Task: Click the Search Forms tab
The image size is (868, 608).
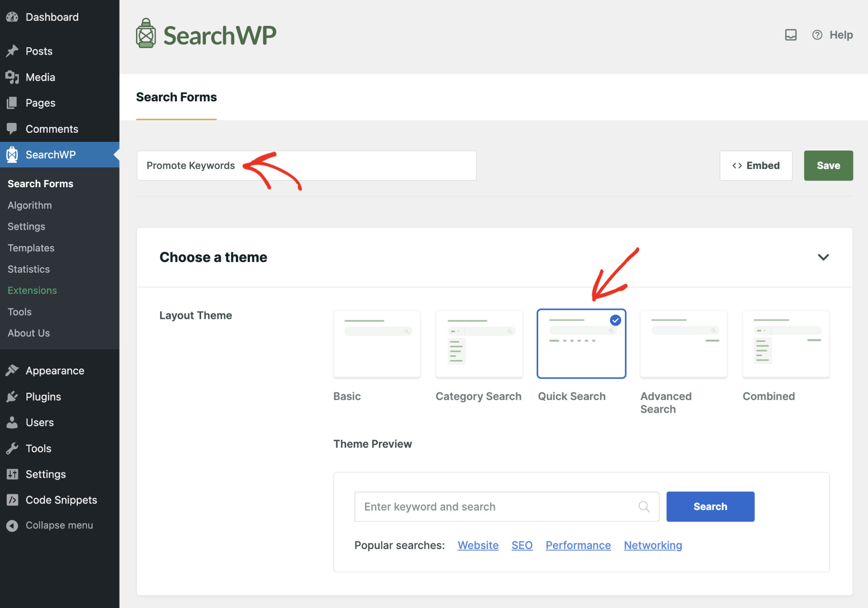Action: (x=176, y=97)
